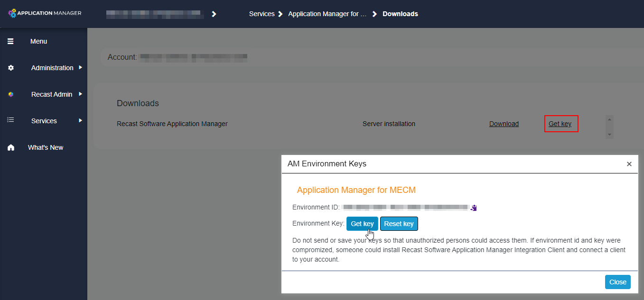This screenshot has width=644, height=300.
Task: Click the scroll-up arrow on the downloads scrollbar
Action: click(609, 119)
